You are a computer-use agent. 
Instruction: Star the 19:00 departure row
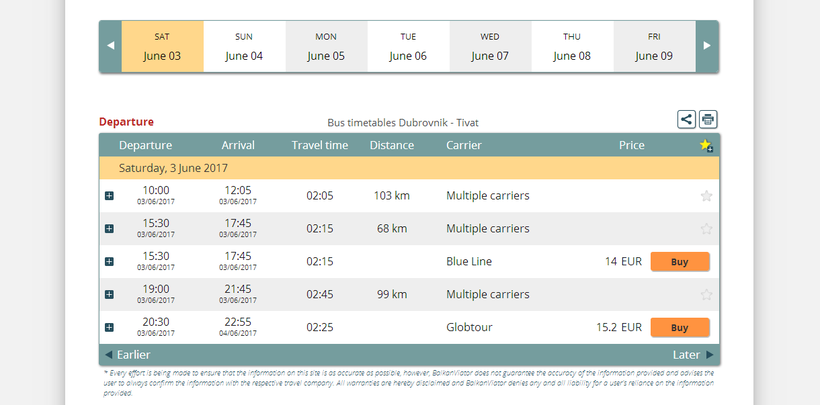click(707, 295)
